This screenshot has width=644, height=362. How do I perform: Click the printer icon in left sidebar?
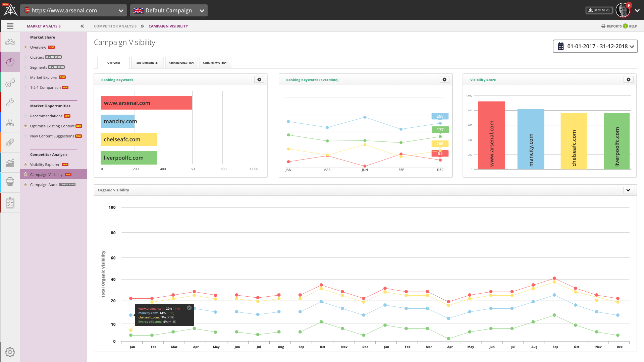(x=10, y=182)
